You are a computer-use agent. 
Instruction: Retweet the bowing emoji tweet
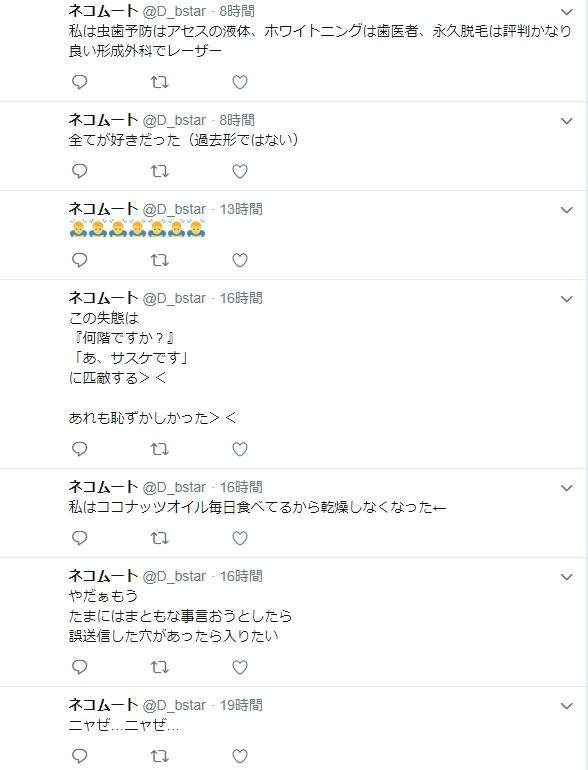point(160,260)
